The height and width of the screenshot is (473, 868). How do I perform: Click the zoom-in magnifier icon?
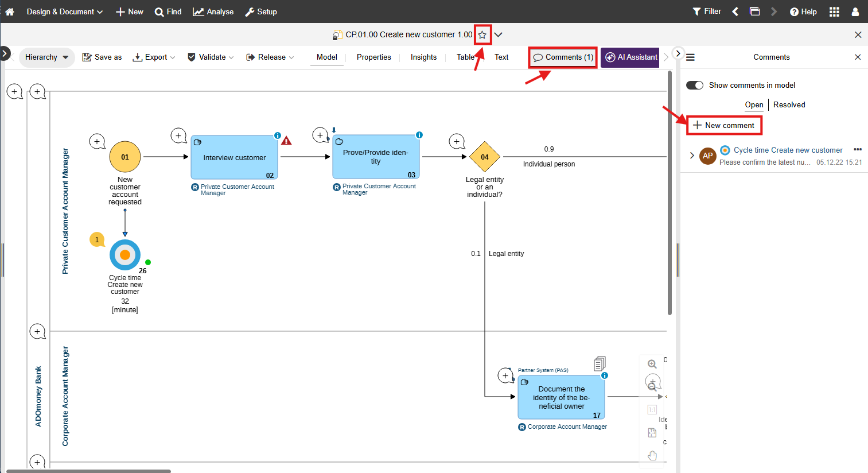point(652,363)
